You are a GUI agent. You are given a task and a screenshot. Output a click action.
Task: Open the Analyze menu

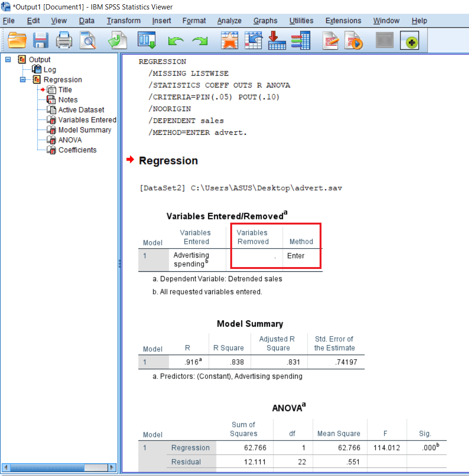click(x=229, y=21)
